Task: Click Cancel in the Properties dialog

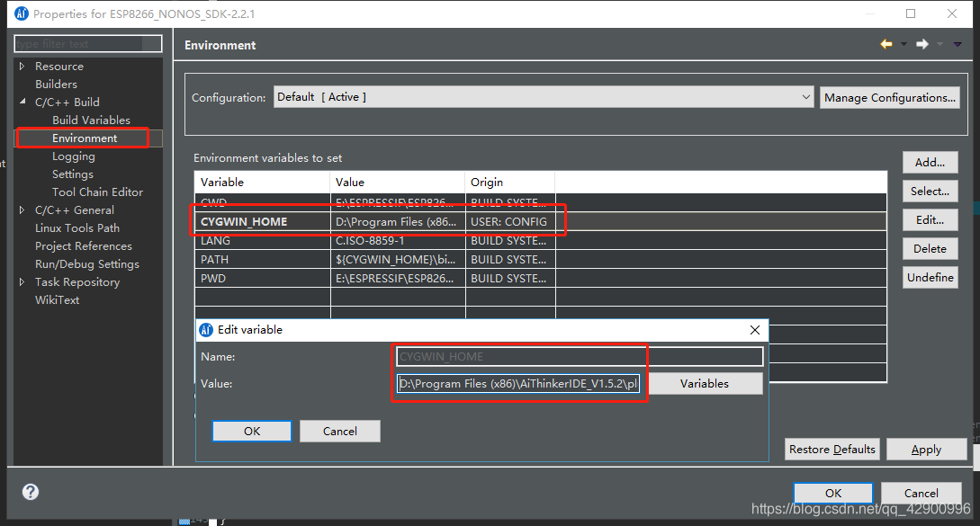Action: [922, 493]
